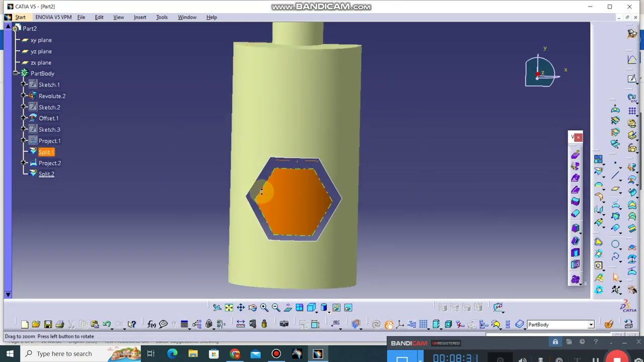The image size is (644, 362).
Task: Open the Shading view mode icon
Action: pyautogui.click(x=324, y=308)
